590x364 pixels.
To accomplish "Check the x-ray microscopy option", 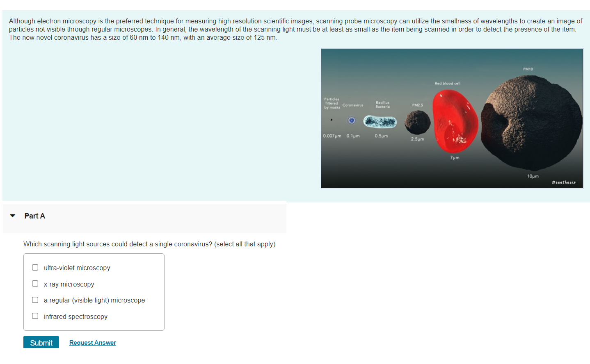I will 35,284.
